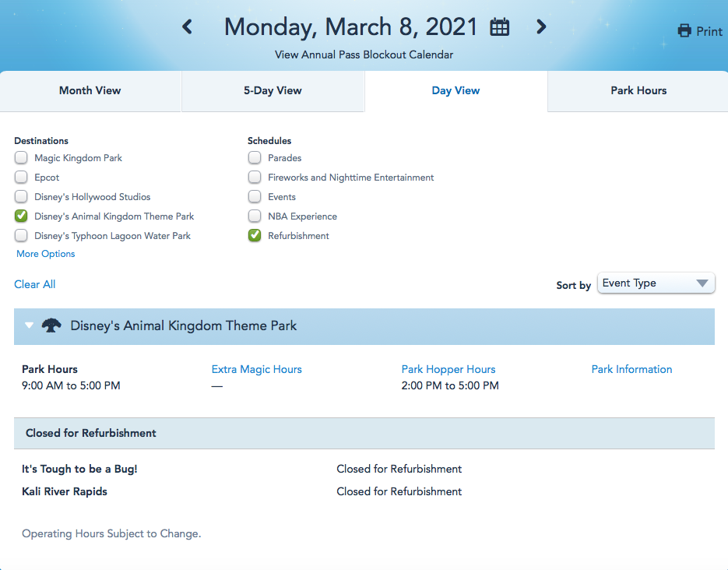Open the calendar date picker icon
Screen dimensions: 728x570
coord(500,27)
